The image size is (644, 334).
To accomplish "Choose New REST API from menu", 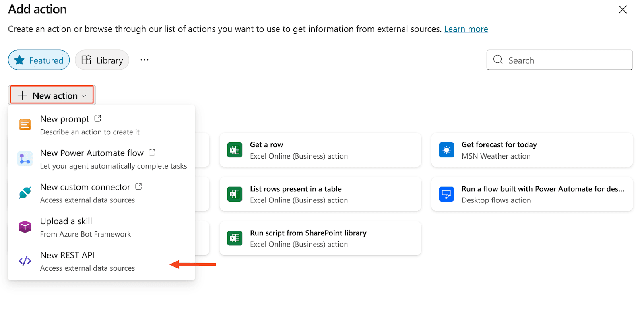I will tap(68, 255).
